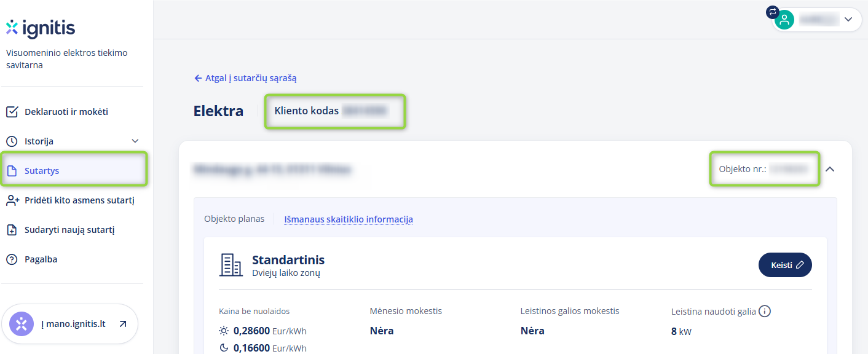The width and height of the screenshot is (868, 354).
Task: Click the Objekto nr. label
Action: pos(743,169)
